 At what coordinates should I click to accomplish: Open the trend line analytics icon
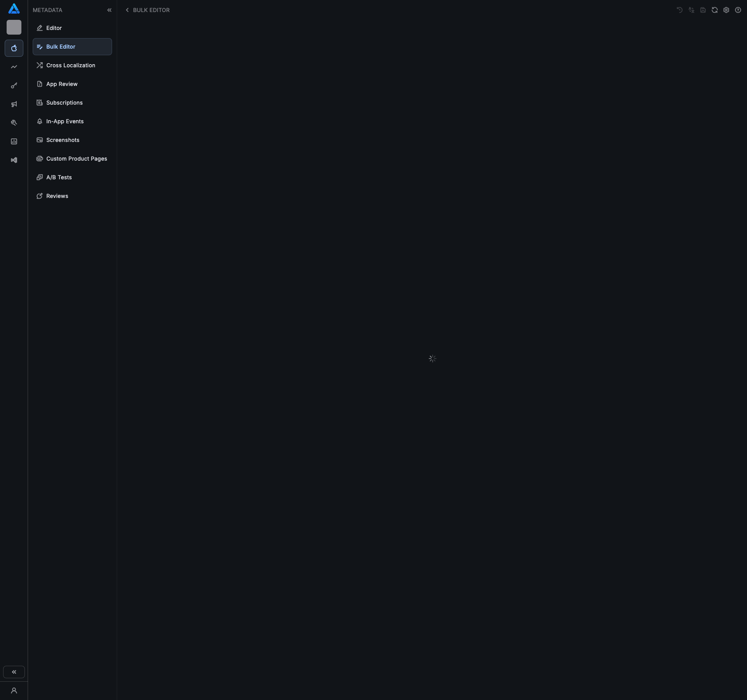pos(14,67)
